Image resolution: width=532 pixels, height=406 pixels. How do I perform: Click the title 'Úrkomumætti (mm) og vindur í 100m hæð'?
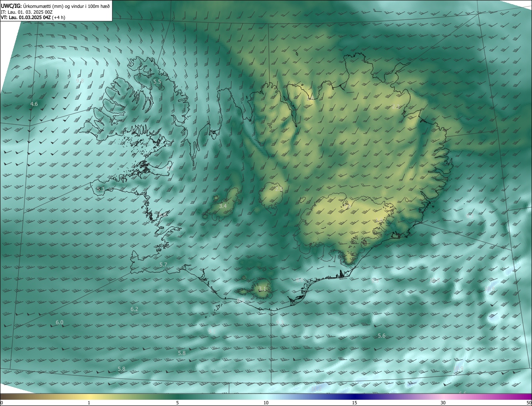(66, 6)
